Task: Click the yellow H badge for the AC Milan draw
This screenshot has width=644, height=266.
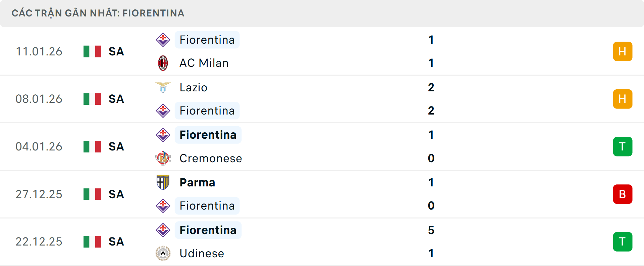Action: coord(623,51)
